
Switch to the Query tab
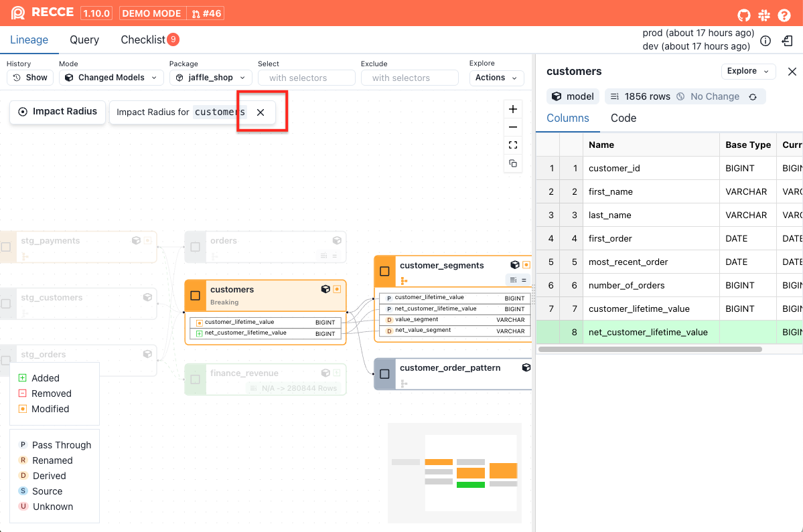tap(84, 40)
